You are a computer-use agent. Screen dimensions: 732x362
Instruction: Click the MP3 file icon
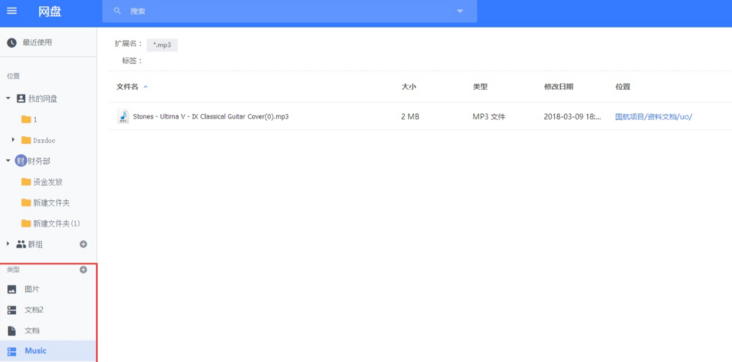[x=123, y=116]
